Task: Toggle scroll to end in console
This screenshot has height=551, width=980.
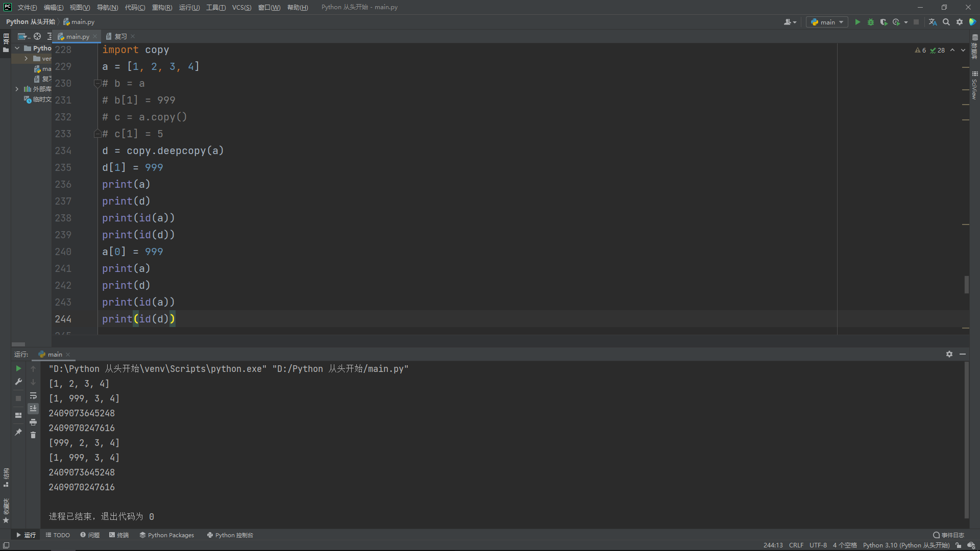Action: 33,409
